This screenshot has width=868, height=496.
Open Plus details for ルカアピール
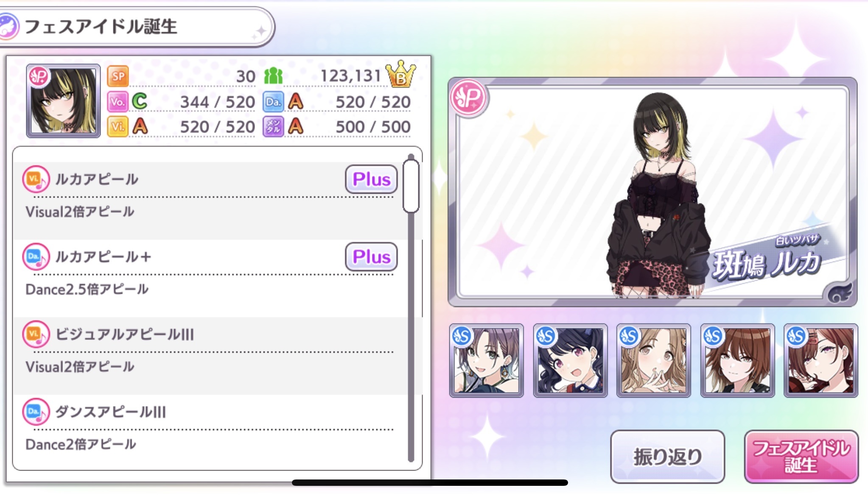click(x=371, y=179)
